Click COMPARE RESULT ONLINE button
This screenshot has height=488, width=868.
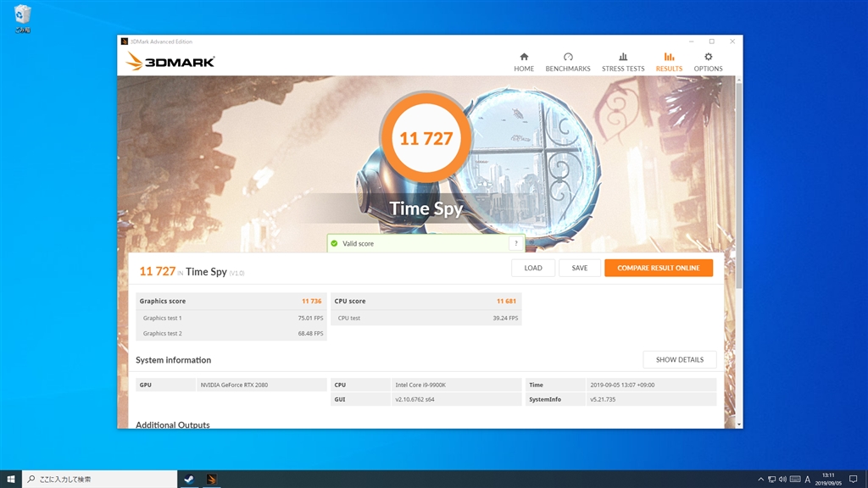coord(658,268)
